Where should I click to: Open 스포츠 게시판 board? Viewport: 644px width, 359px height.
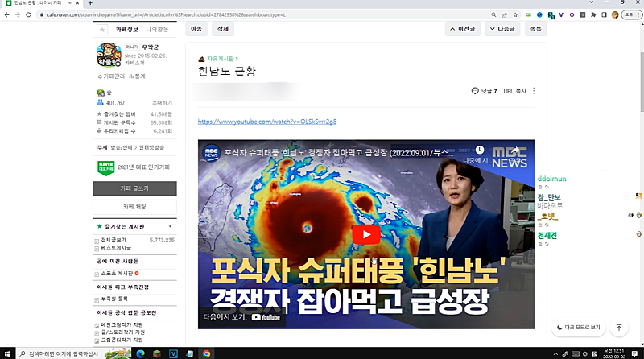117,274
